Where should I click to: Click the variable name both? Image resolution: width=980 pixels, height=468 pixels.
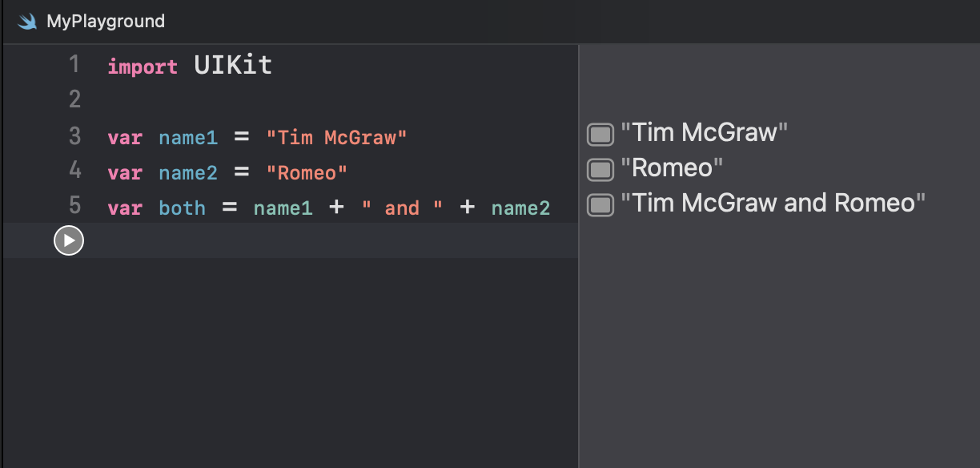(183, 208)
